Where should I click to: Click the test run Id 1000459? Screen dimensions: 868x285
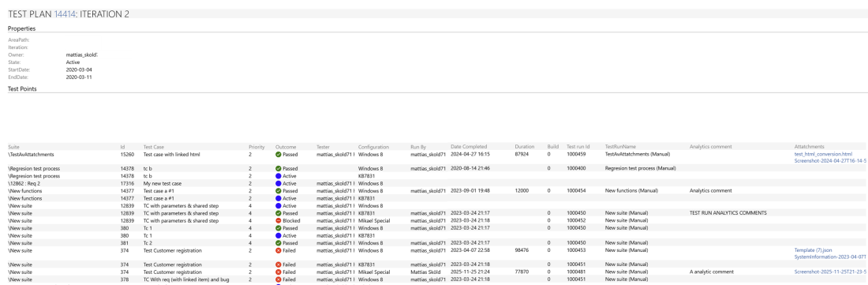(576, 155)
